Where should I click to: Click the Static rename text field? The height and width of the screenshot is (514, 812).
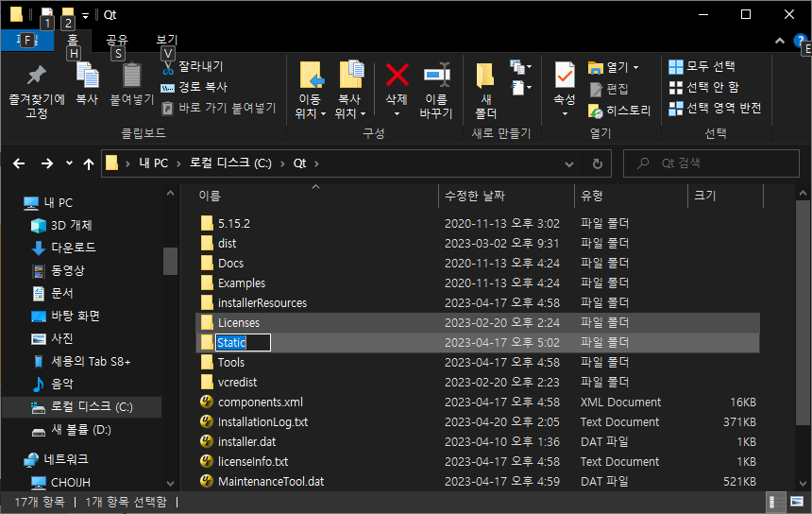tap(243, 342)
